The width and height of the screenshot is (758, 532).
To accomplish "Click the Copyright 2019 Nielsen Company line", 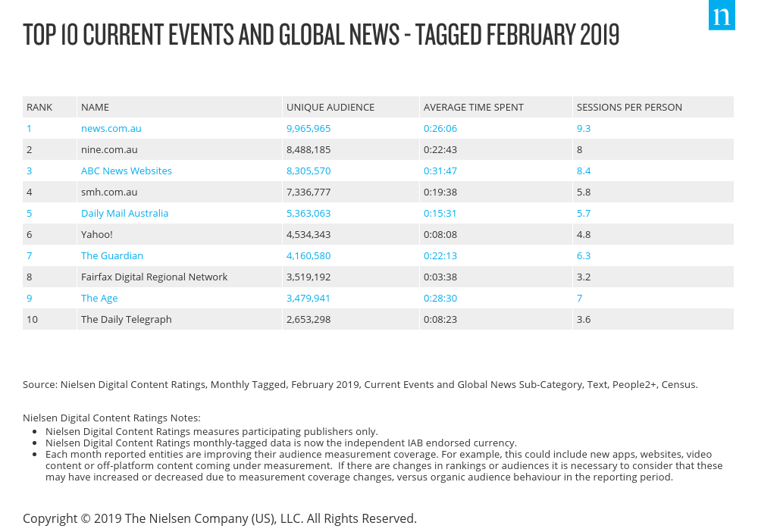I will point(220,519).
